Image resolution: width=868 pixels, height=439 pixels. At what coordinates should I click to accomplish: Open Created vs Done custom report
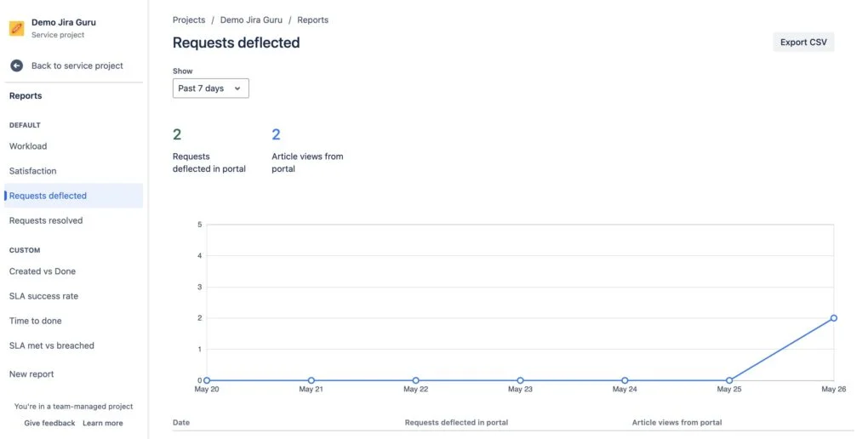point(43,271)
